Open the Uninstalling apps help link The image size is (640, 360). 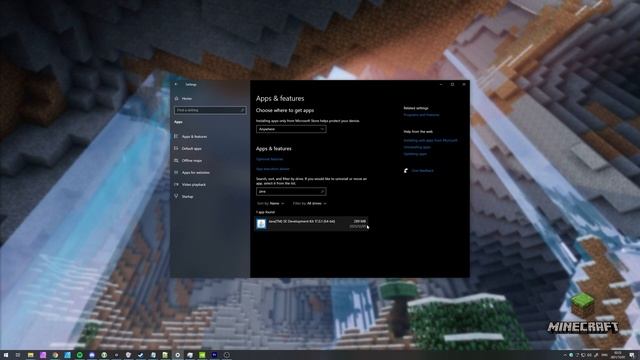417,147
